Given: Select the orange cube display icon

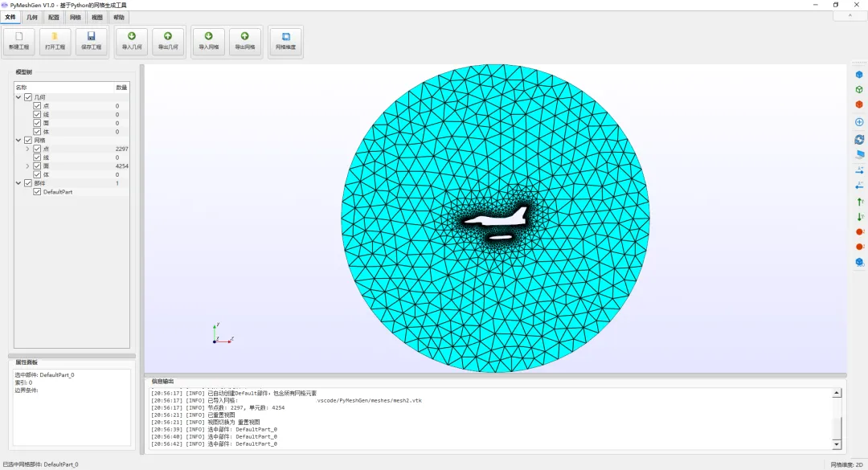Looking at the screenshot, I should coord(859,104).
